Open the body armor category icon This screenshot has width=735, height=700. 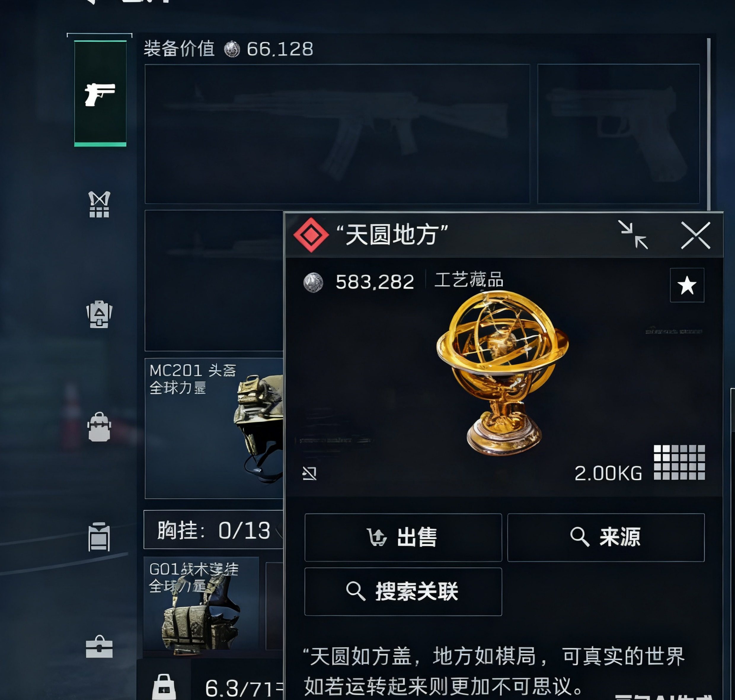pos(99,314)
